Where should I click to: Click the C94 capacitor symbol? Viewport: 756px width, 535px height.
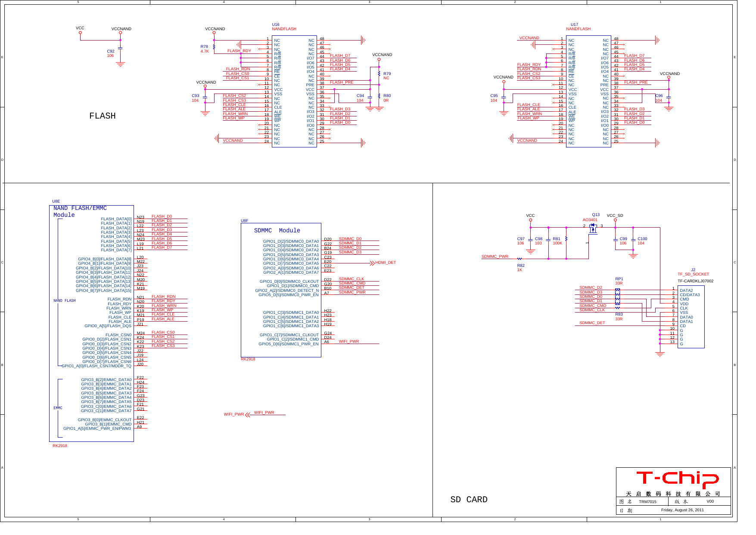point(370,97)
